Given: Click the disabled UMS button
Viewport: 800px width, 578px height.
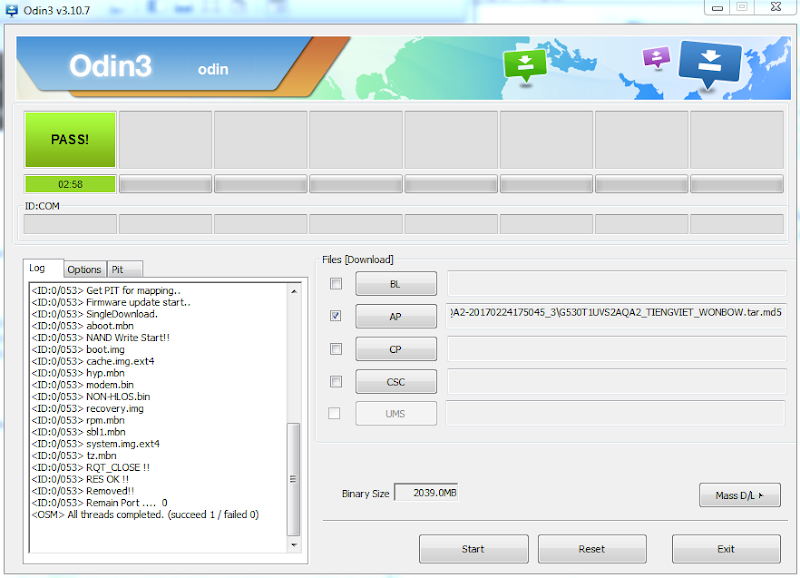Looking at the screenshot, I should [396, 414].
